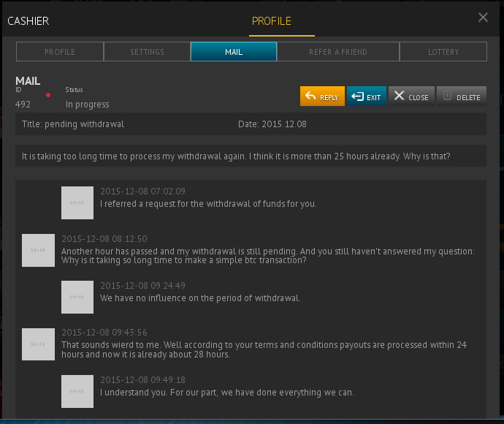This screenshot has width=504, height=424.
Task: Click the MAIL heading
Action: click(28, 81)
